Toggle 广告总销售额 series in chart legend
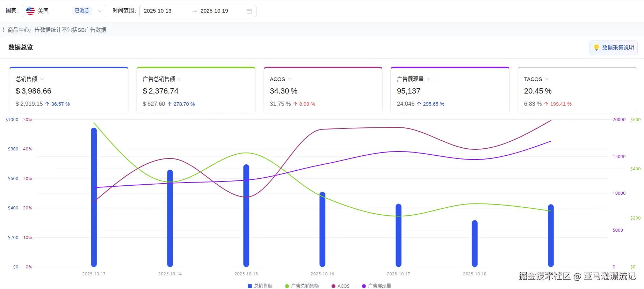 [302, 286]
